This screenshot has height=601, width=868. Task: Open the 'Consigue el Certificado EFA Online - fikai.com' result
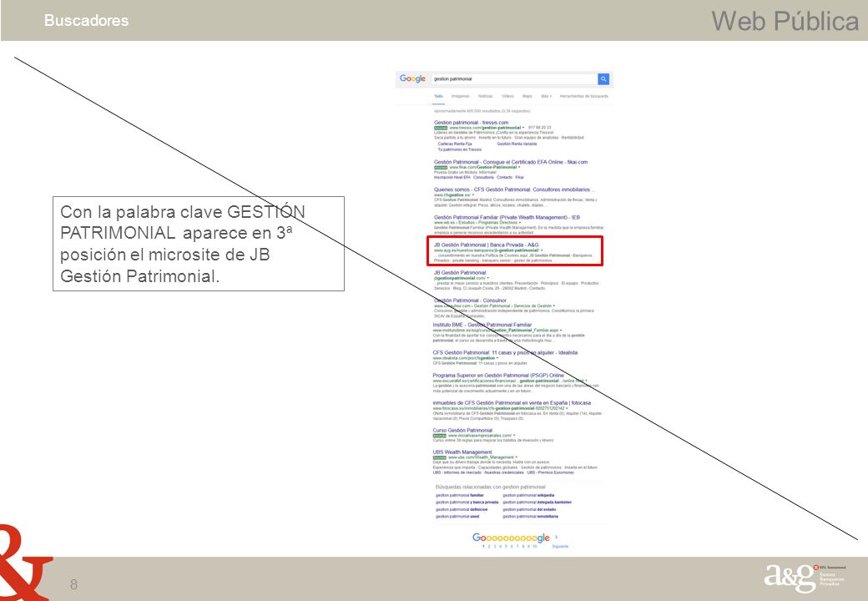click(x=511, y=162)
